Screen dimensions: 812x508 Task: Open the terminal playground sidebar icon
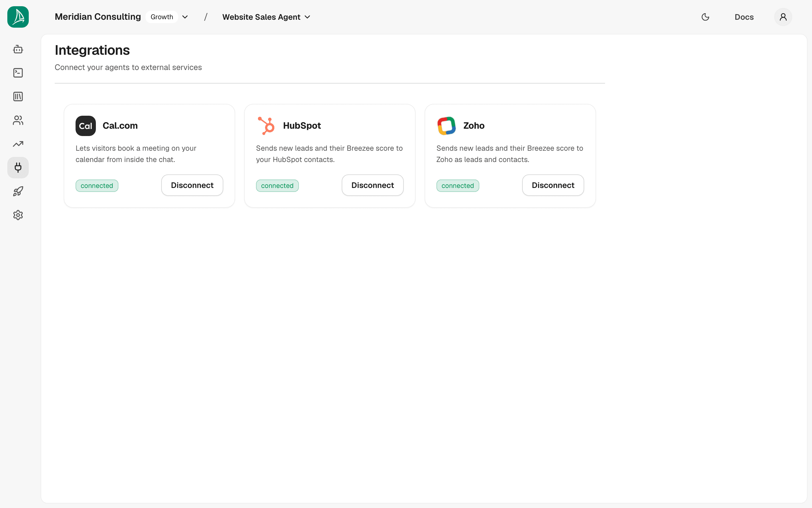(x=18, y=73)
